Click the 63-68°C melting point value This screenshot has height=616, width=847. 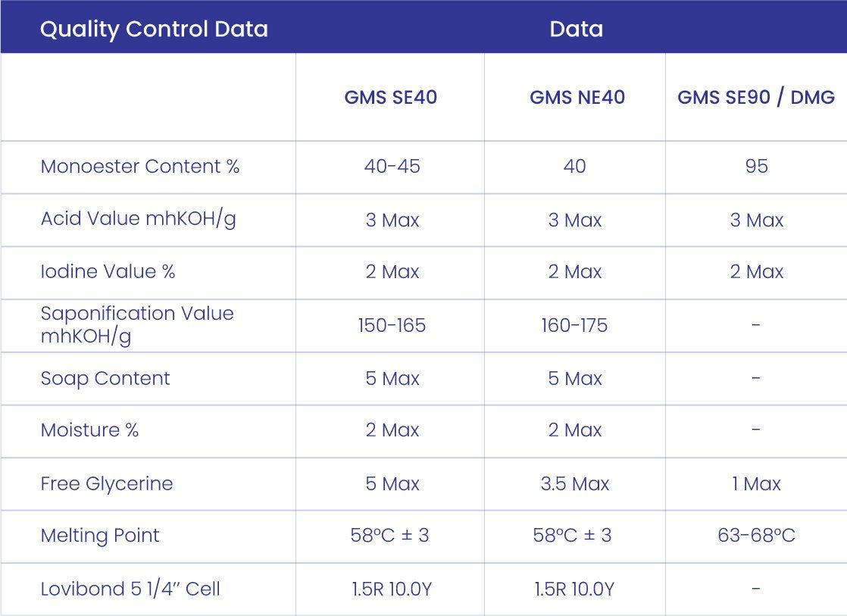pos(756,536)
